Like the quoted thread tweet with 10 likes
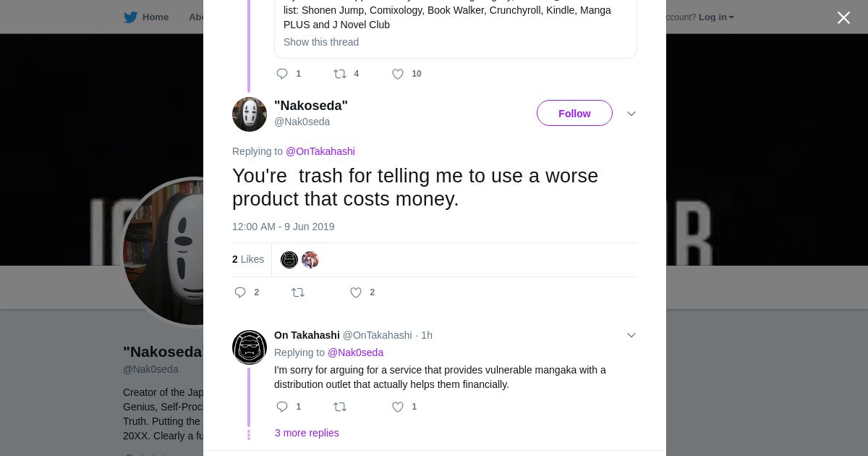Screen dimensions: 868x456 pos(398,74)
